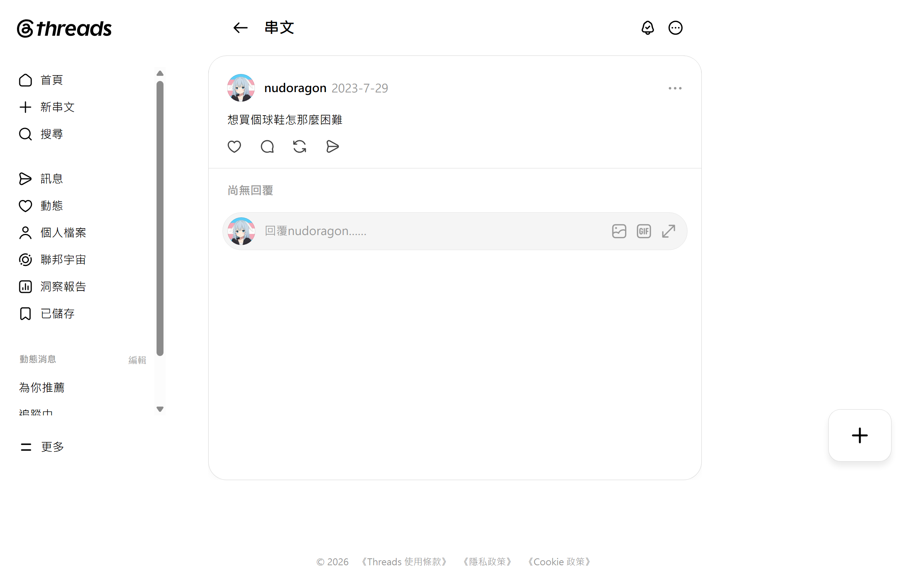Open nudoragon's avatar on the post
Image resolution: width=910 pixels, height=588 pixels.
pyautogui.click(x=241, y=88)
